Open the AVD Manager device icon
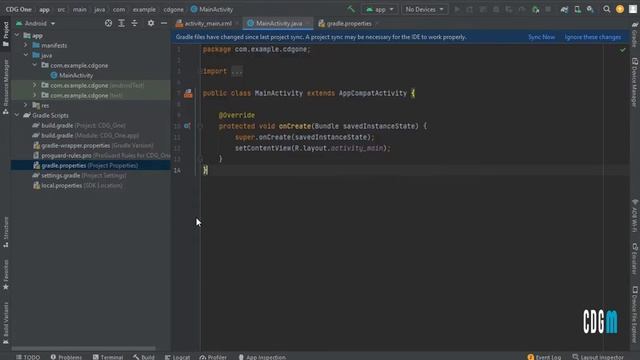 click(577, 9)
